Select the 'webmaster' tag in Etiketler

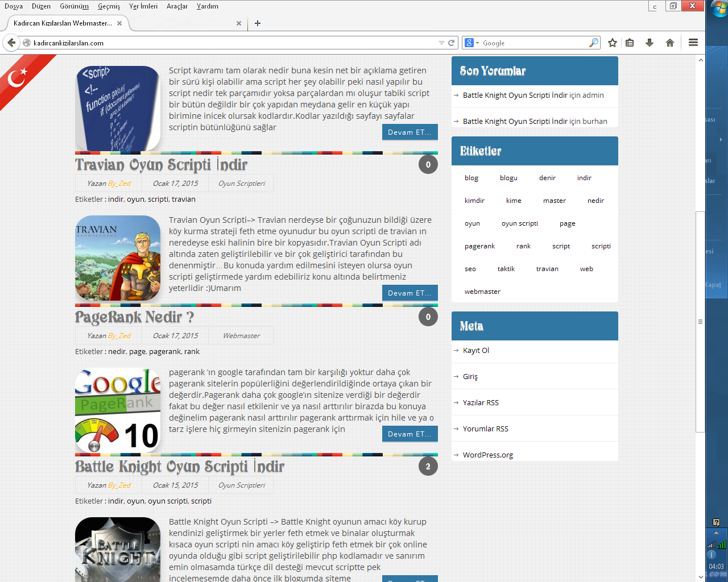pos(482,292)
